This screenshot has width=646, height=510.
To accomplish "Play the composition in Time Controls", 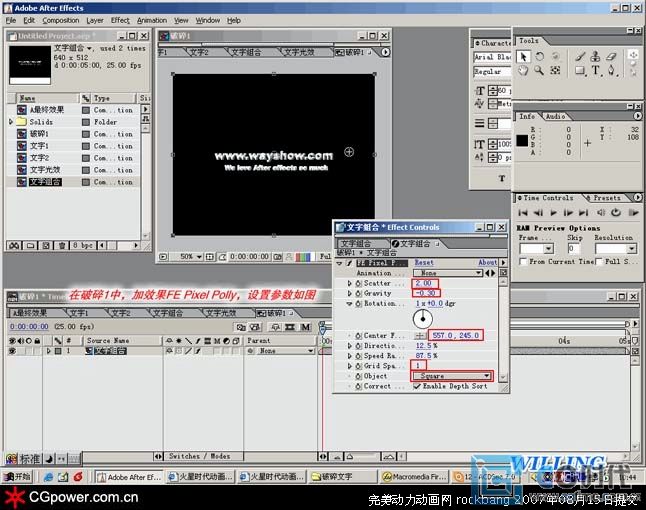I will [x=553, y=213].
